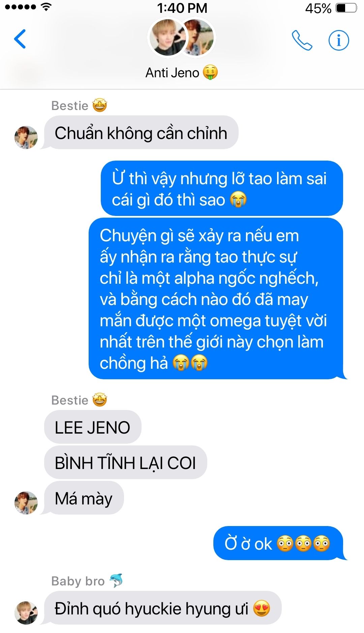Tap the avatar beside 'Chuẩn không cần chỉnh'

[x=26, y=137]
